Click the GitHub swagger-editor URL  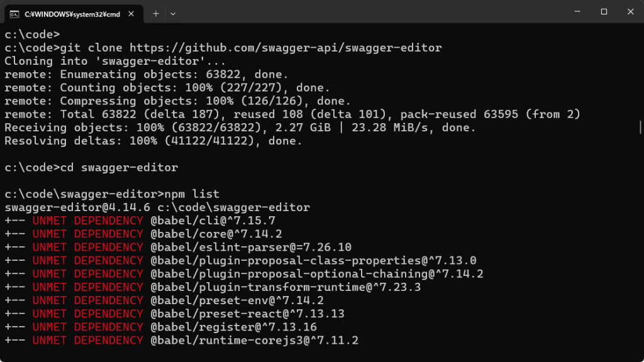click(x=286, y=48)
